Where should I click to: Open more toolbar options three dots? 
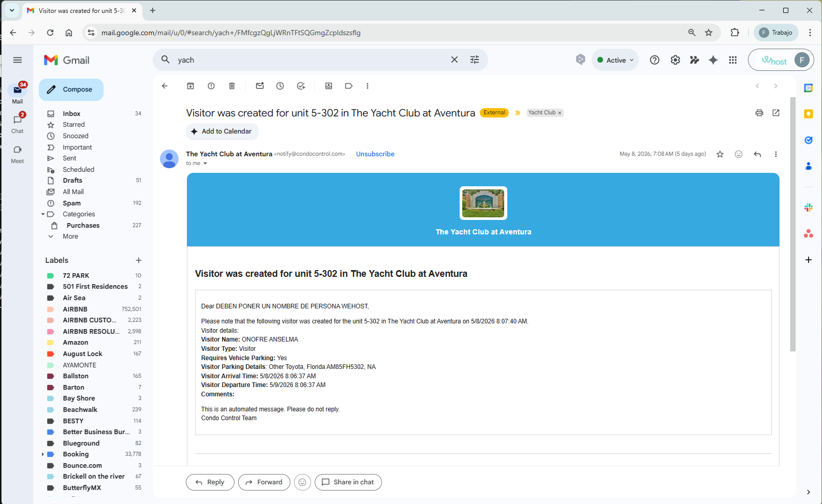368,86
